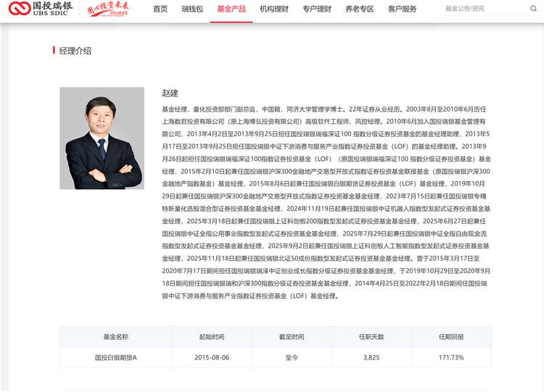Click the fund manager's portrait photo

point(102,138)
